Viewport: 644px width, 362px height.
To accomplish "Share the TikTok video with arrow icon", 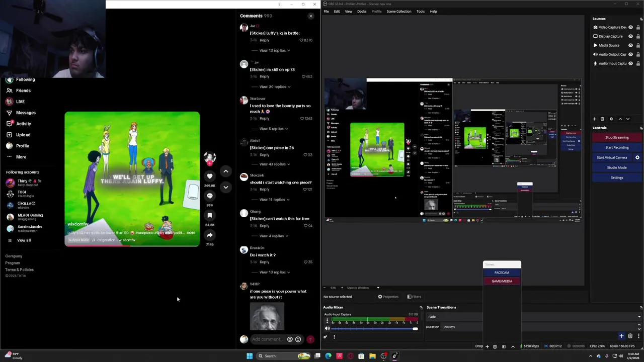I will click(210, 235).
